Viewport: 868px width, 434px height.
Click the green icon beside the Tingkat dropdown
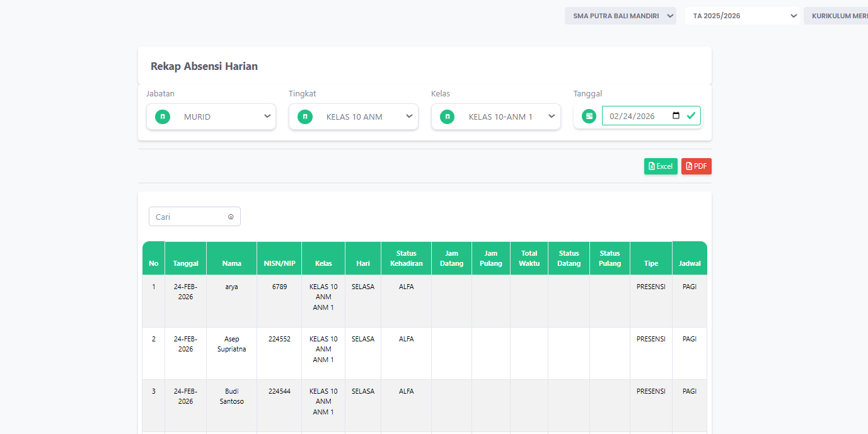[305, 117]
